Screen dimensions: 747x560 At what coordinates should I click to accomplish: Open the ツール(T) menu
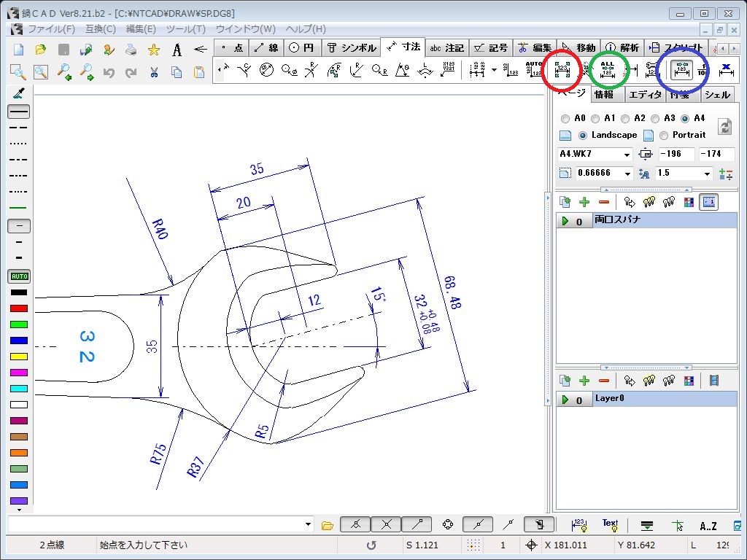[x=186, y=29]
